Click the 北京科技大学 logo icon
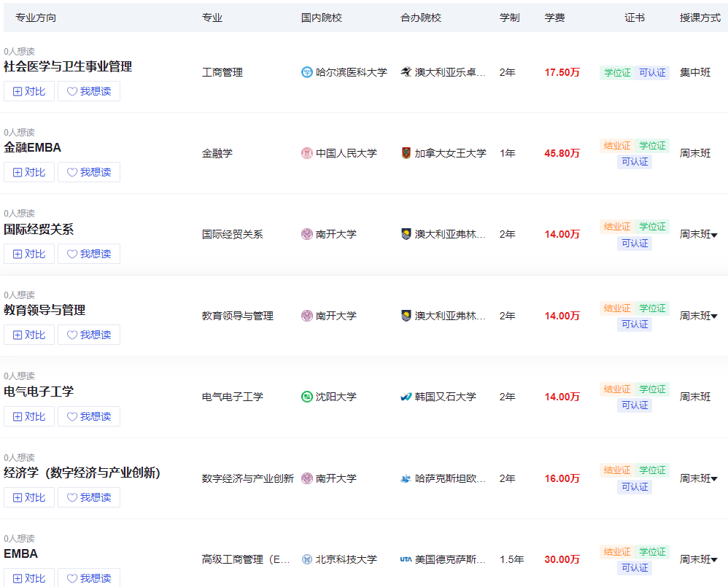Image resolution: width=728 pixels, height=587 pixels. point(306,559)
